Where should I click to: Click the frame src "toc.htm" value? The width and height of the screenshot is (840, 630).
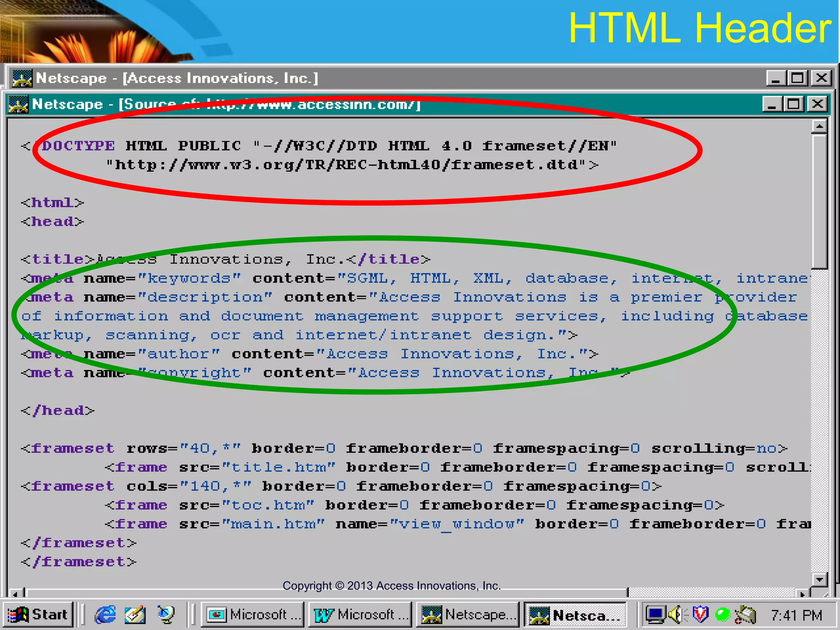[x=268, y=505]
